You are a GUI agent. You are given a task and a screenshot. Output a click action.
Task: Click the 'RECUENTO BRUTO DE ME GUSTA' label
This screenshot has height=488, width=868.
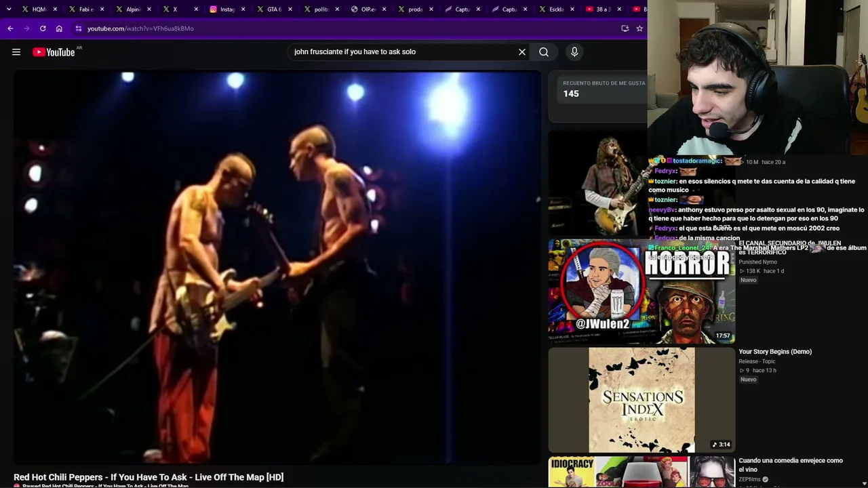pyautogui.click(x=604, y=83)
